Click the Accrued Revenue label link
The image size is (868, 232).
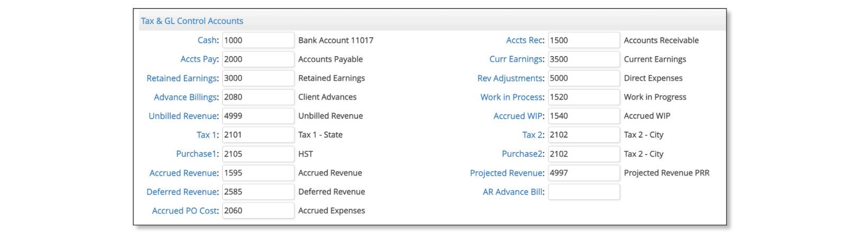pyautogui.click(x=183, y=173)
